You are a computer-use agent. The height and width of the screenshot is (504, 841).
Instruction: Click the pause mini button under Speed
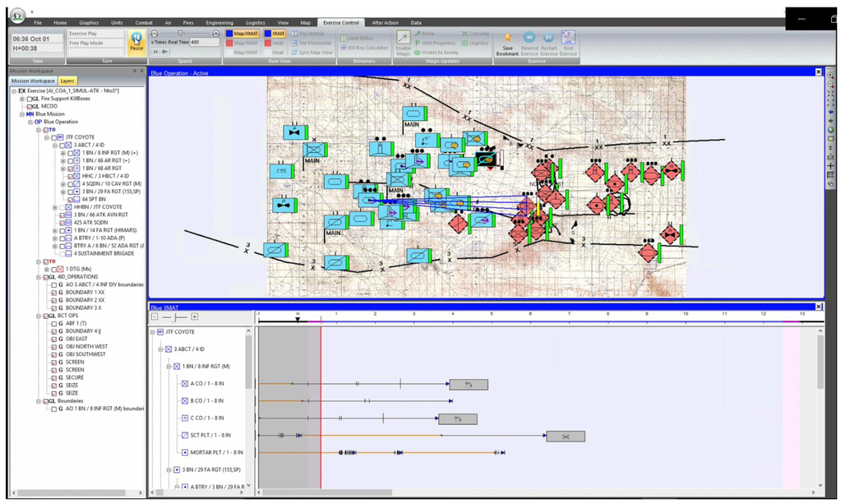tap(155, 52)
